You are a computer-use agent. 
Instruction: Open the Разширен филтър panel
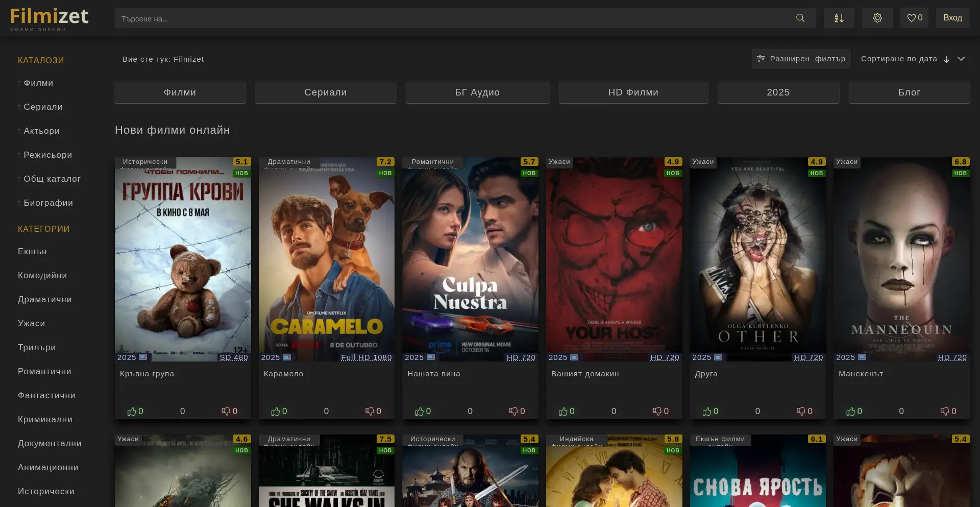pos(801,59)
